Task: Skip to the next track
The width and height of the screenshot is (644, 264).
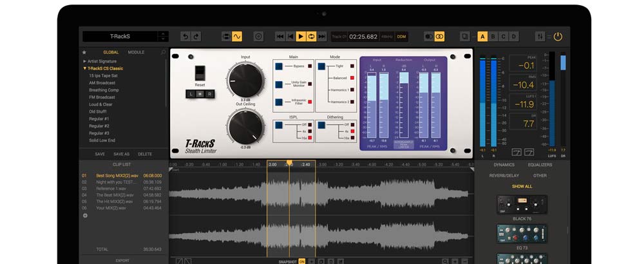Action: (x=322, y=37)
